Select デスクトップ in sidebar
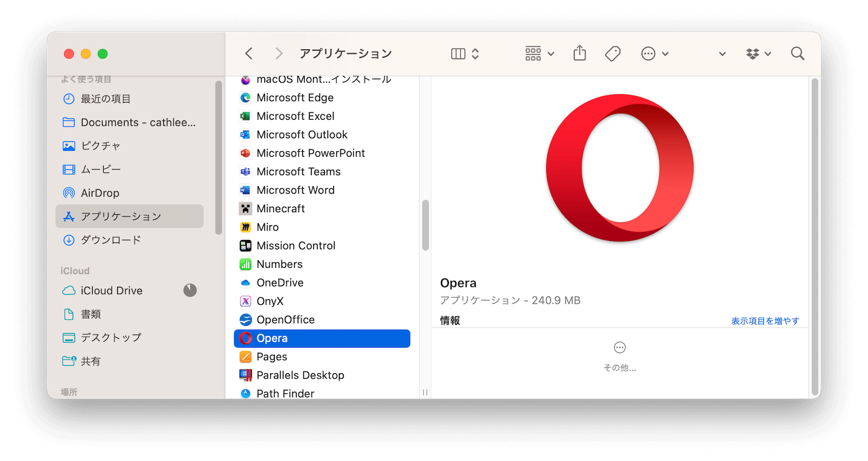 (129, 337)
